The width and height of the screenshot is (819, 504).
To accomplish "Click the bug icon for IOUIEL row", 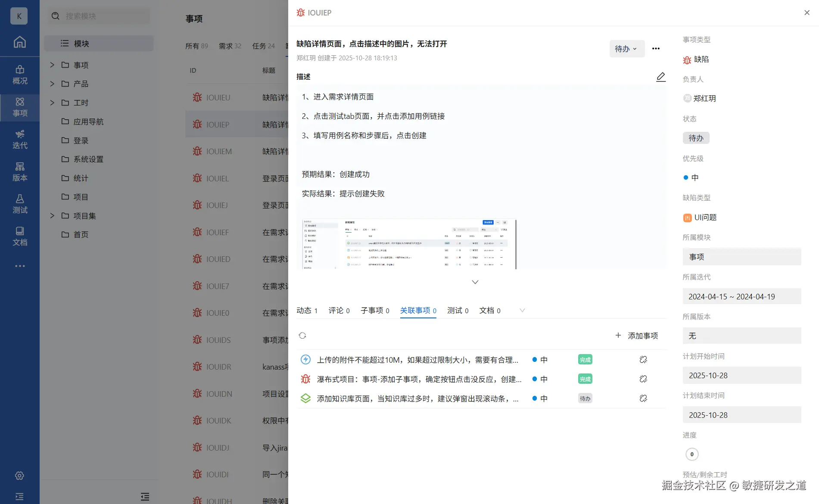I will pyautogui.click(x=197, y=178).
